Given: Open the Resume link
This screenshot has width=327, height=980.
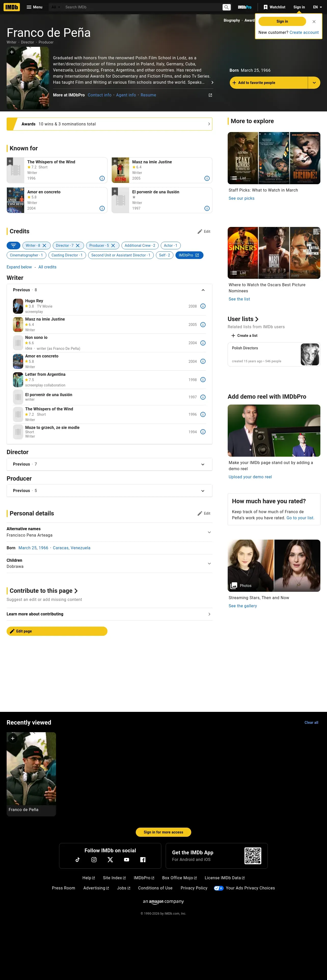Looking at the screenshot, I should tap(148, 95).
